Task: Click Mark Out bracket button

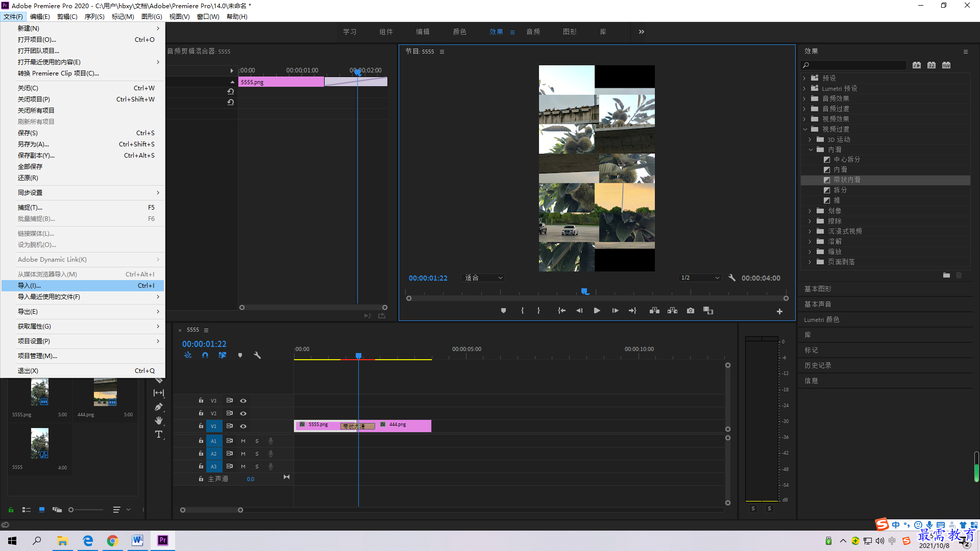Action: [x=538, y=311]
